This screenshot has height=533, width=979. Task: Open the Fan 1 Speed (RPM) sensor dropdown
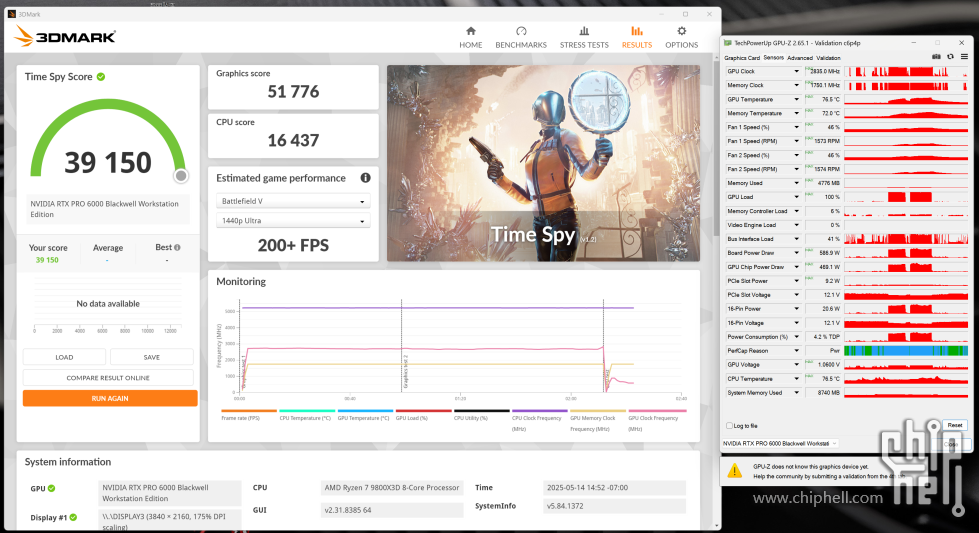(796, 141)
